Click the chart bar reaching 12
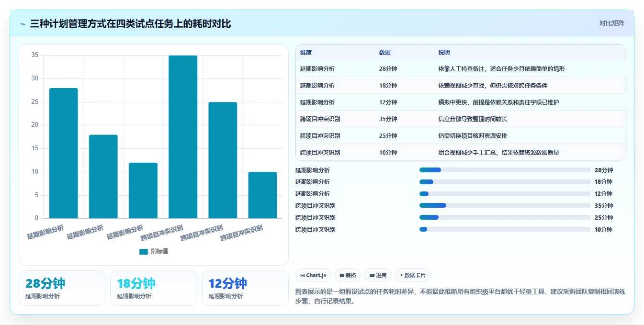This screenshot has width=644, height=325. tap(143, 191)
